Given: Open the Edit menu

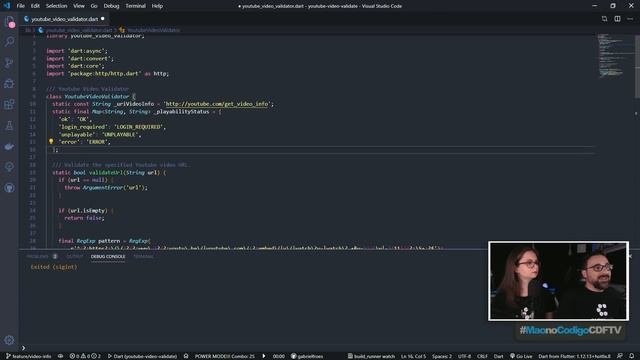Looking at the screenshot, I should tap(35, 6).
